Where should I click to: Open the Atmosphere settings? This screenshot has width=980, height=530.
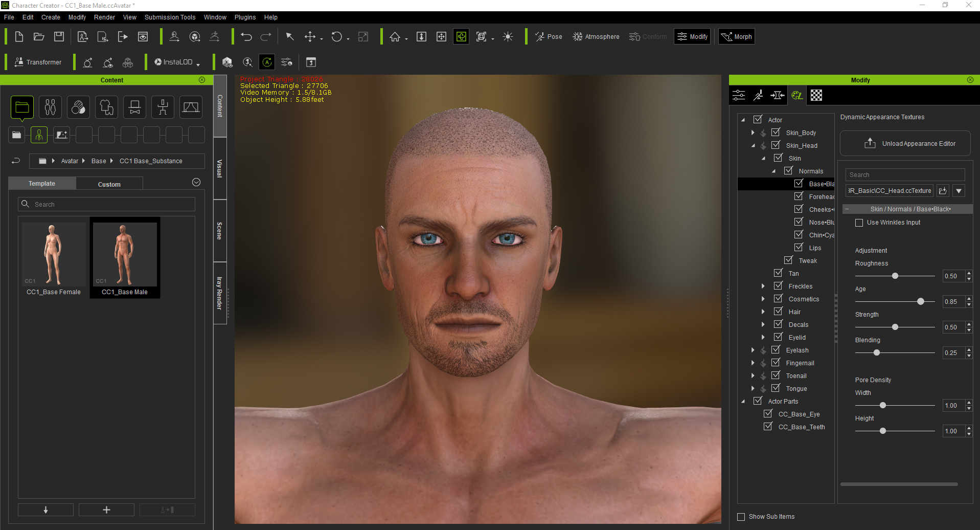coord(596,37)
